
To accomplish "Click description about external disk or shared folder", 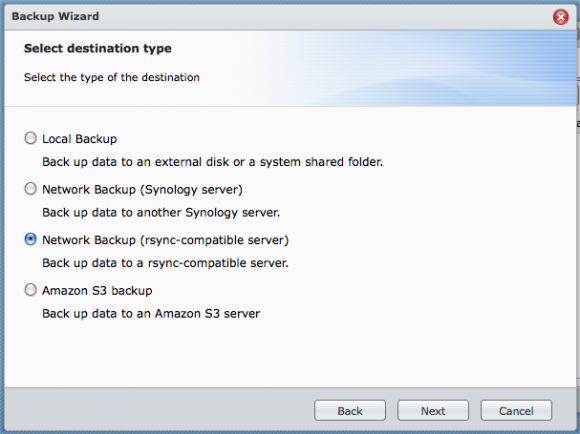I will pos(212,162).
